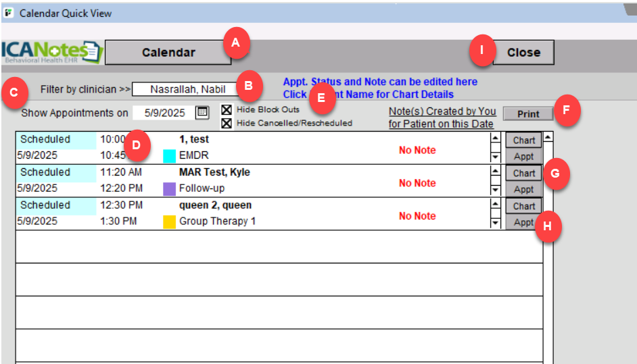This screenshot has width=637, height=364.
Task: Click the Calendar button
Action: (x=168, y=53)
